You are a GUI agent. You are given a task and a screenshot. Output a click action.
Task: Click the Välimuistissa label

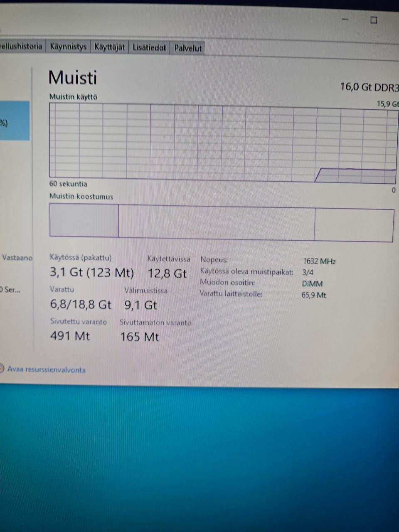pyautogui.click(x=146, y=290)
